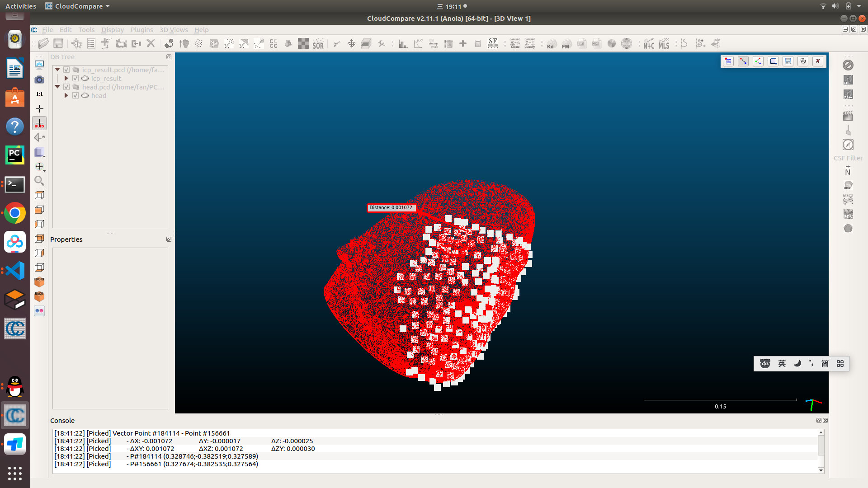Expand the head cloud node
The width and height of the screenshot is (868, 488).
(66, 95)
